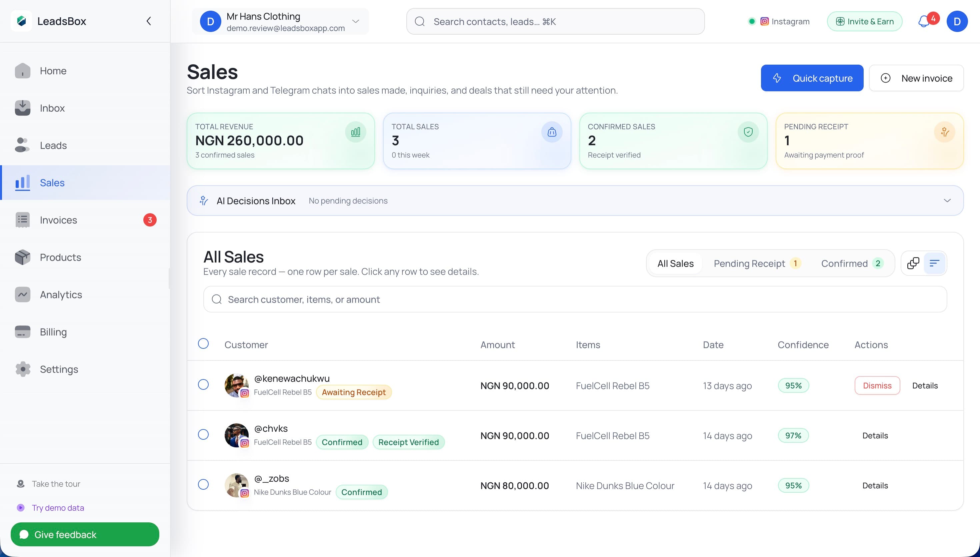Open Home from the sidebar
Viewport: 980px width, 557px height.
(x=85, y=71)
